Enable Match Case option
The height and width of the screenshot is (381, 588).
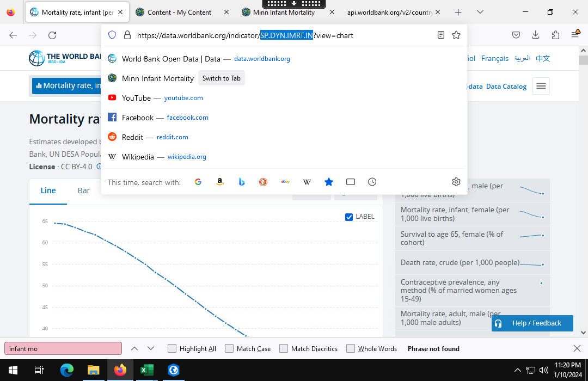point(229,348)
